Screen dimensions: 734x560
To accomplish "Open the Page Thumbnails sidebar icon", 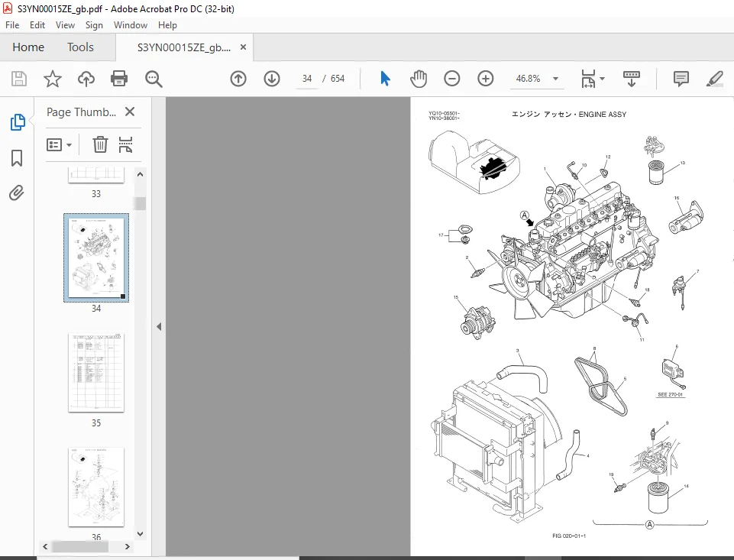I will [18, 122].
